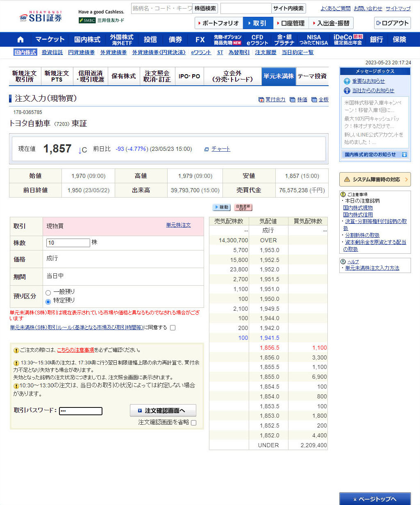Click the SBI証券 logo

(x=41, y=17)
